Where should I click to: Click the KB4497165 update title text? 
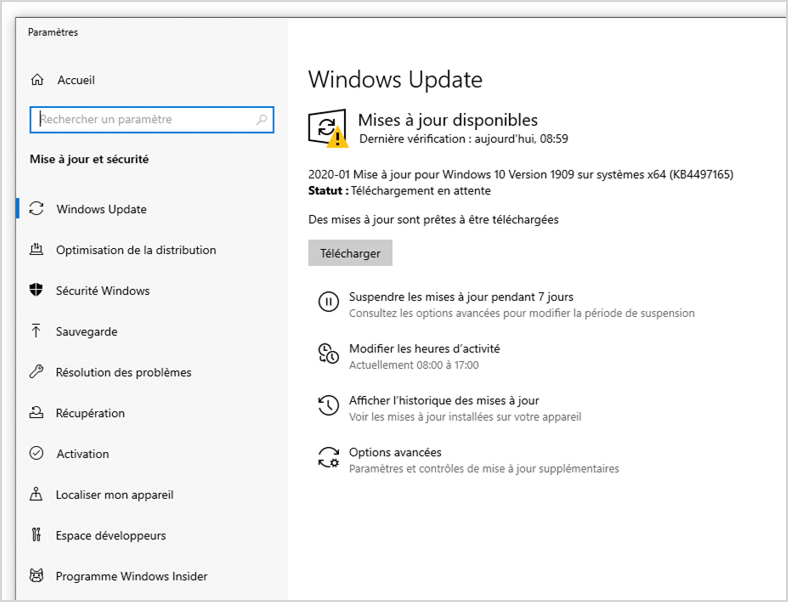pyautogui.click(x=521, y=174)
